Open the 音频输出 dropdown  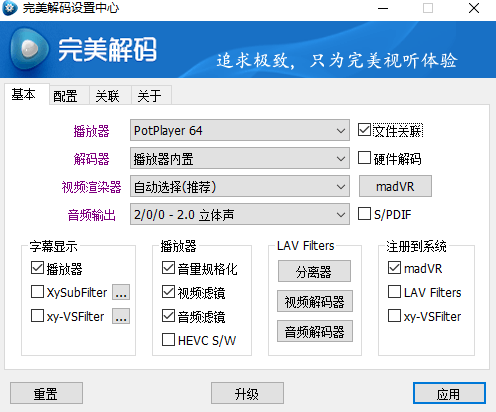click(240, 214)
